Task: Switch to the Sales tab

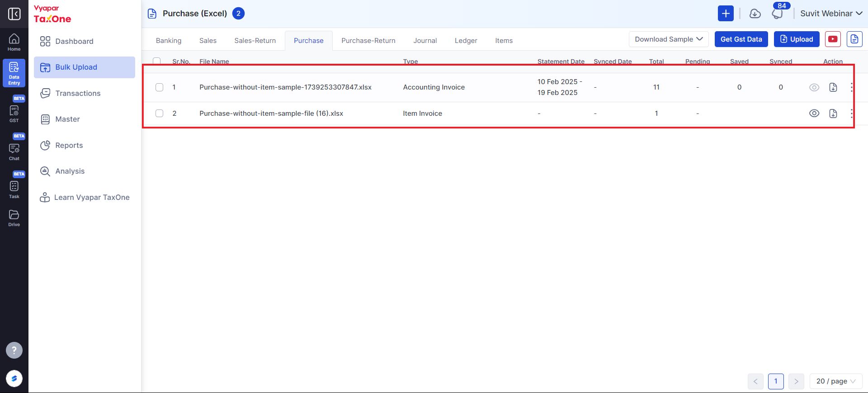Action: pyautogui.click(x=208, y=41)
